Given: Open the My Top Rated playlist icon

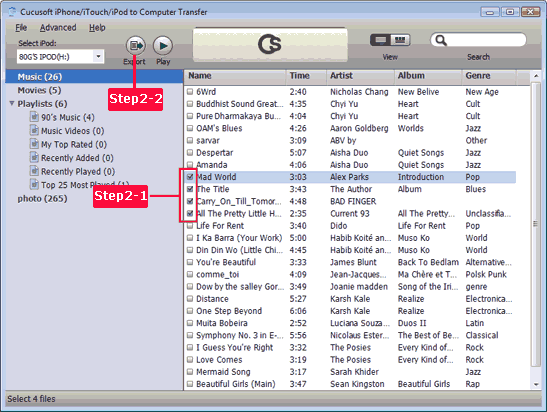Looking at the screenshot, I should (34, 144).
